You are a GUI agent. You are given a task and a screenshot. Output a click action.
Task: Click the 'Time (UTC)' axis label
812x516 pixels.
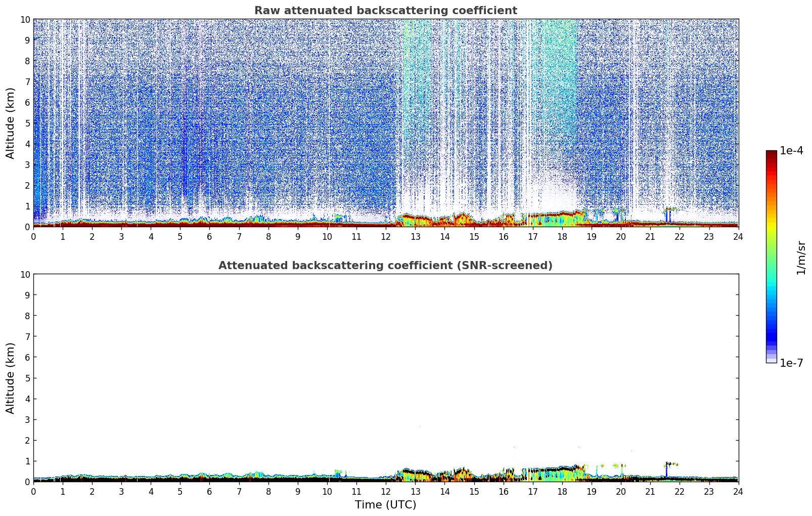pyautogui.click(x=385, y=504)
